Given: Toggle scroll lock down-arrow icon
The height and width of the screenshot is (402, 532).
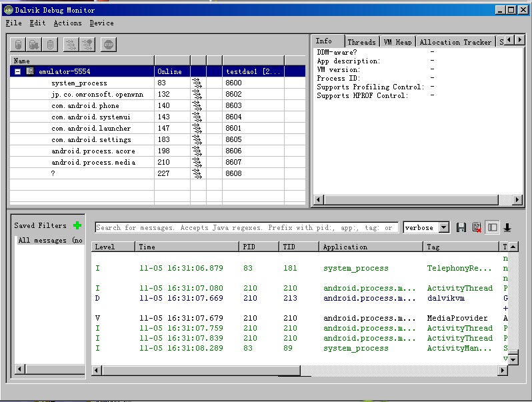Looking at the screenshot, I should click(x=507, y=227).
